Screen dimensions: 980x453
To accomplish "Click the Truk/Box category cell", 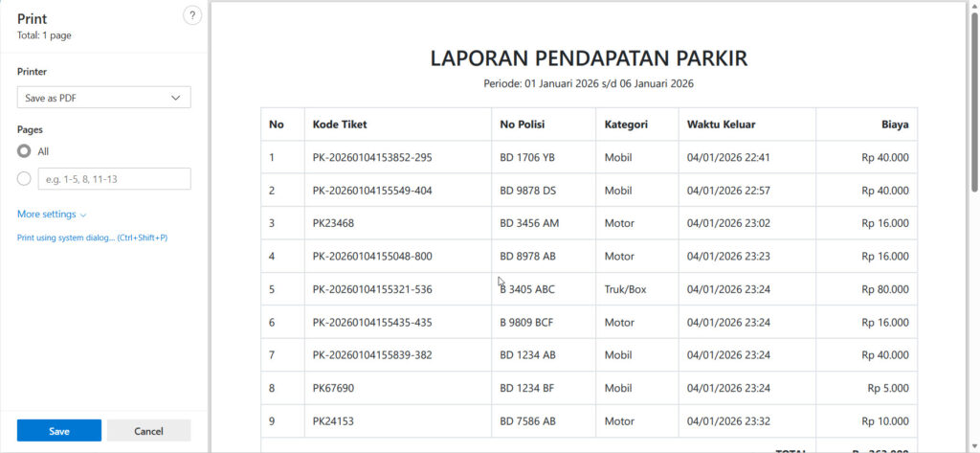I will pyautogui.click(x=625, y=289).
